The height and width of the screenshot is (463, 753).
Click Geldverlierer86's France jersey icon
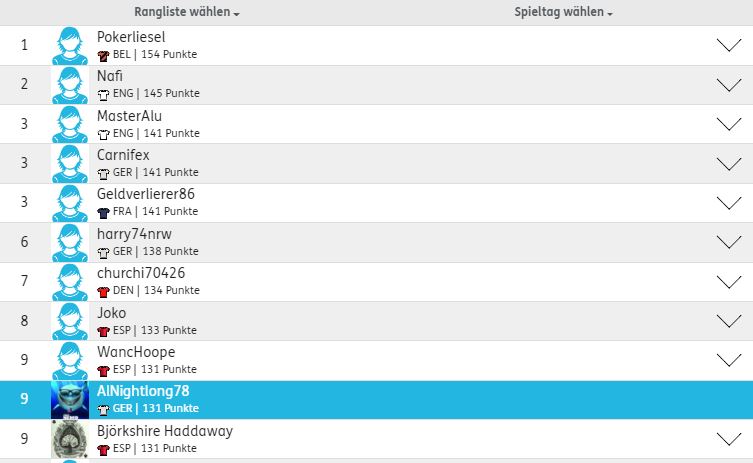103,213
